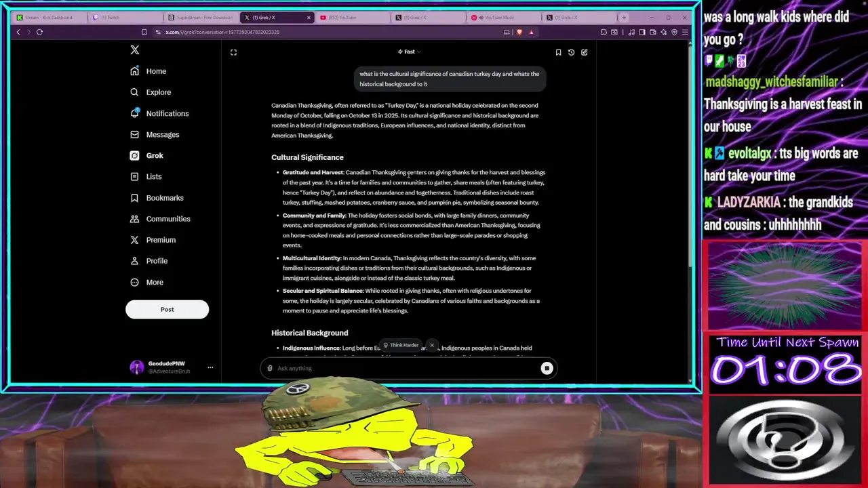Focus the Ask anything input field

pos(407,368)
